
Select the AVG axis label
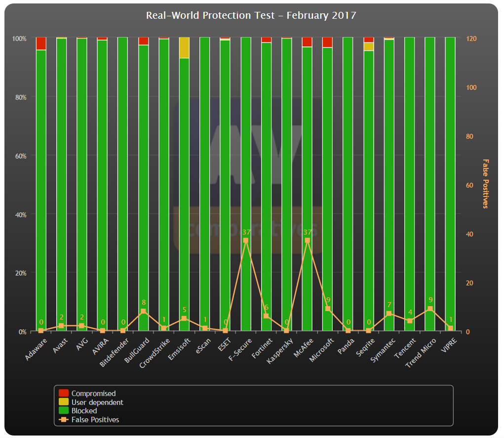click(x=82, y=344)
